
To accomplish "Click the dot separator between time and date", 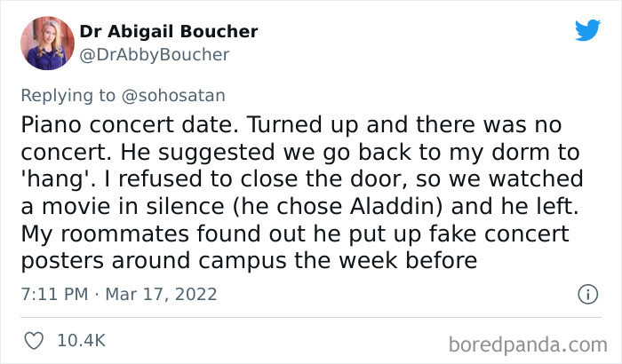I will pos(99,294).
